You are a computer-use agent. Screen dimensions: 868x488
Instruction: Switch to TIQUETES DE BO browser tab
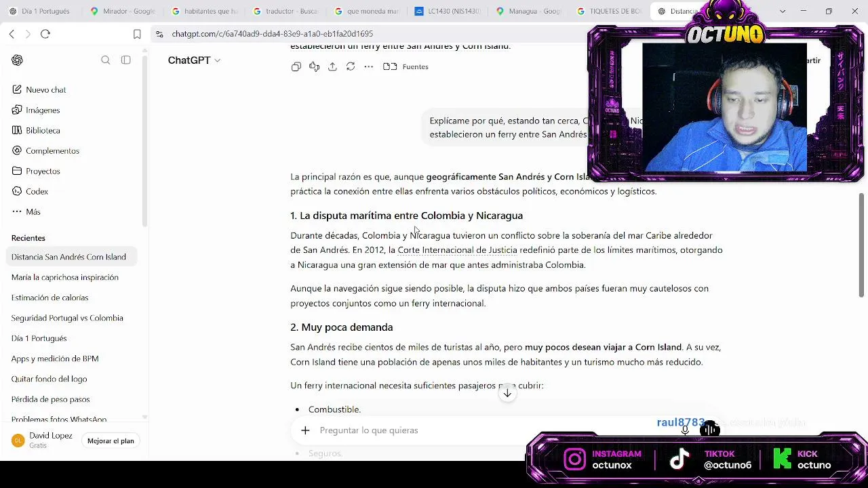coord(610,11)
